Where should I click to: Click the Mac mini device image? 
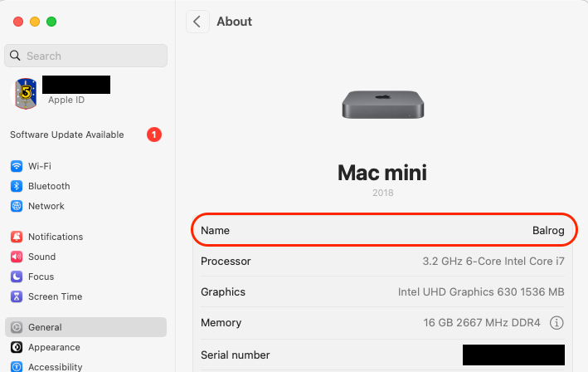383,105
